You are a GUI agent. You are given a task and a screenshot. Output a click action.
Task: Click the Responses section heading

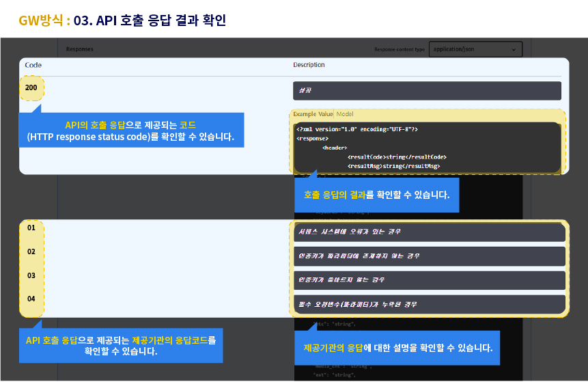[79, 49]
